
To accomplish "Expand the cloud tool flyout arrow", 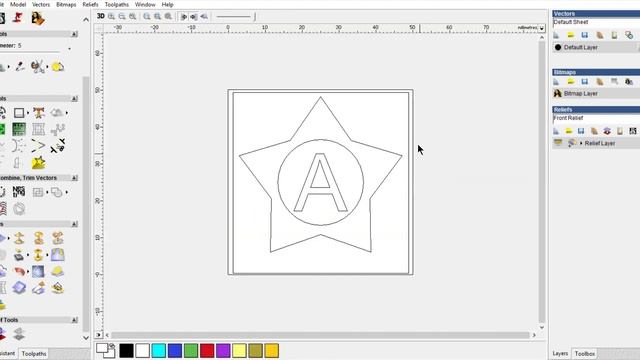I will tap(66, 113).
